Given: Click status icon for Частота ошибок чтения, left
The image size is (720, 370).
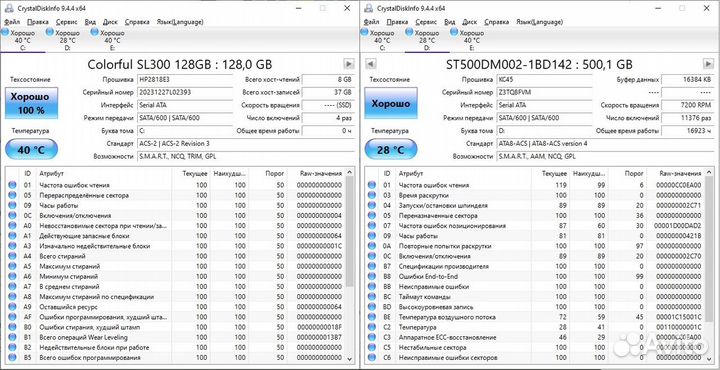Looking at the screenshot, I should tap(12, 185).
